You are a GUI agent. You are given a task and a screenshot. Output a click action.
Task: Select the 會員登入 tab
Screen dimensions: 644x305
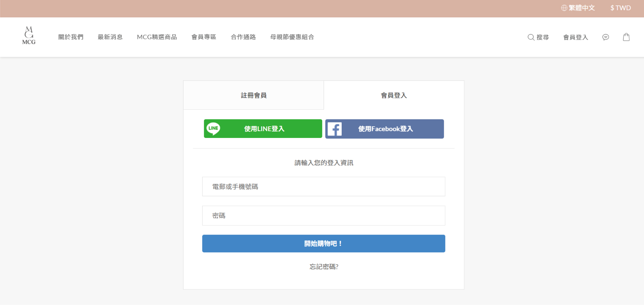click(394, 95)
